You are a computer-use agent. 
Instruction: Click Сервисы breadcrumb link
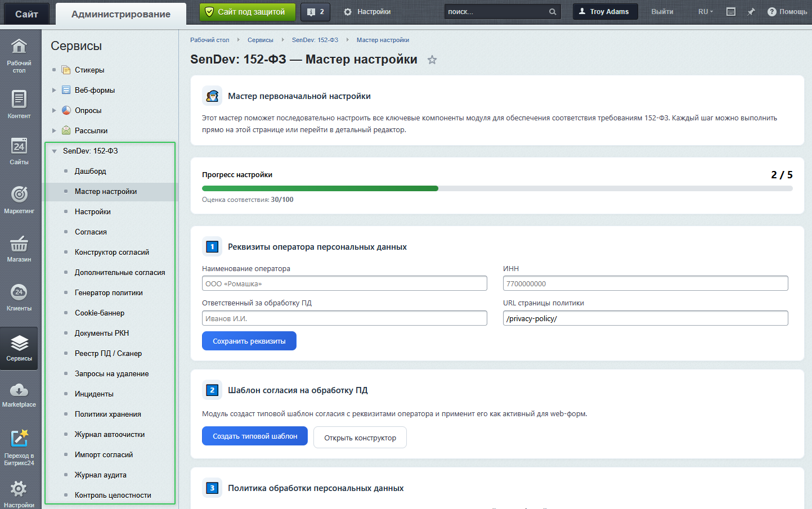(261, 40)
